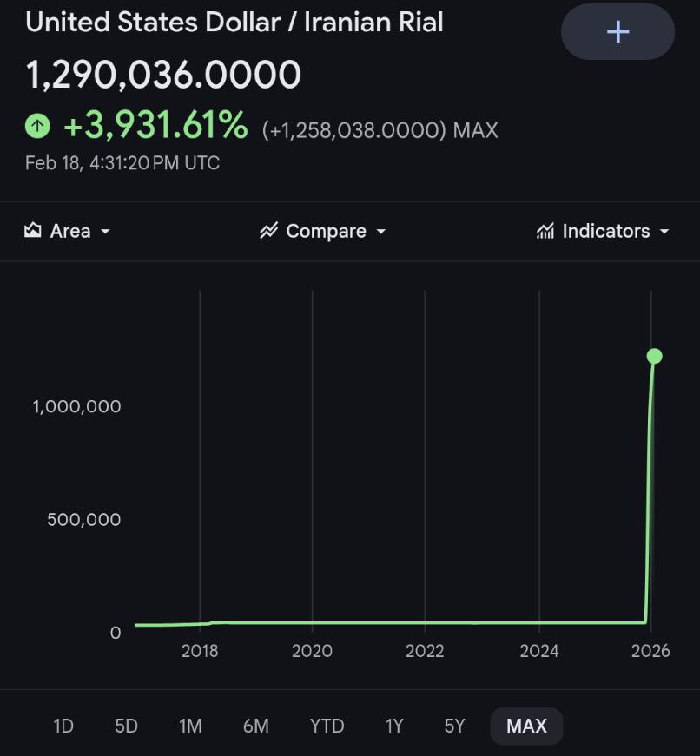Screen dimensions: 700x756
Task: Click the United States Dollar / Iranian Rial title
Action: click(x=234, y=22)
